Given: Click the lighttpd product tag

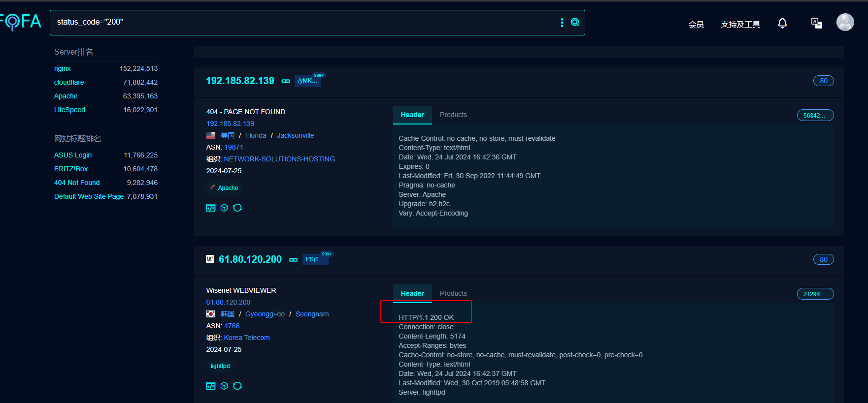Looking at the screenshot, I should (x=220, y=366).
